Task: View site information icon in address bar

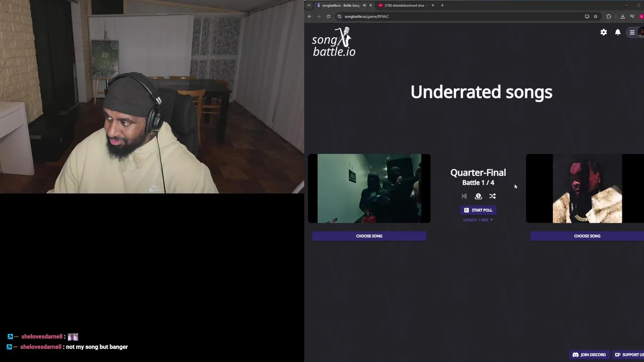Action: click(x=340, y=17)
